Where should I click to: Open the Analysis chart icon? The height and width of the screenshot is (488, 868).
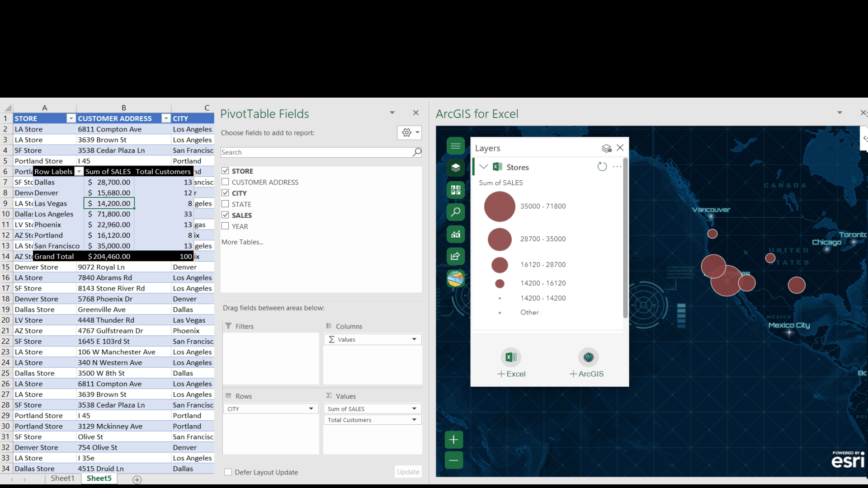(455, 234)
